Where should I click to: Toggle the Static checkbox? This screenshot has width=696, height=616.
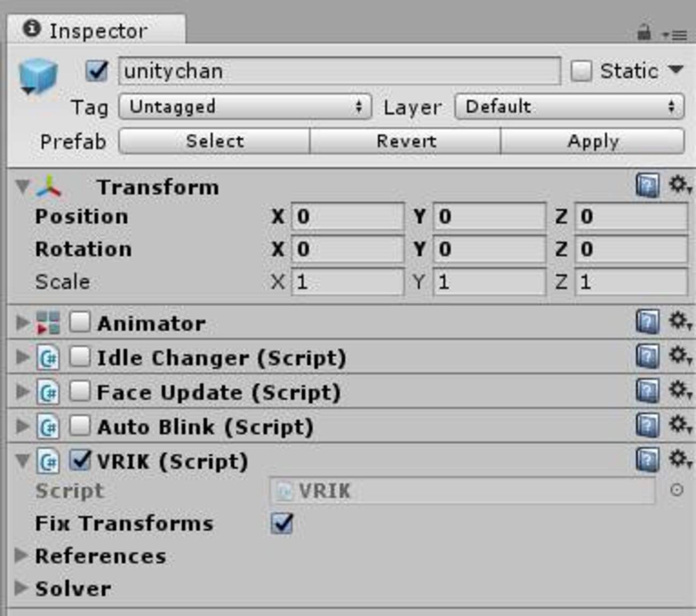(x=581, y=71)
